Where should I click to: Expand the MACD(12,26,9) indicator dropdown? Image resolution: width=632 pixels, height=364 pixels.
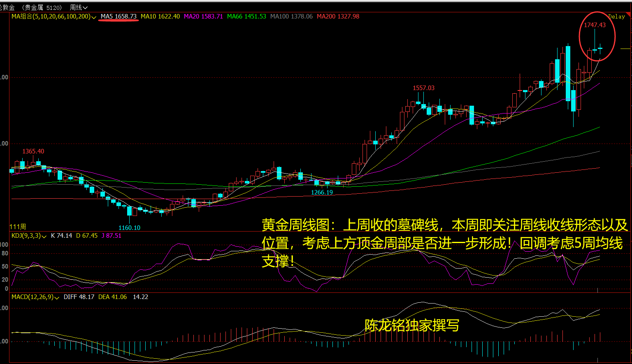coord(57,297)
